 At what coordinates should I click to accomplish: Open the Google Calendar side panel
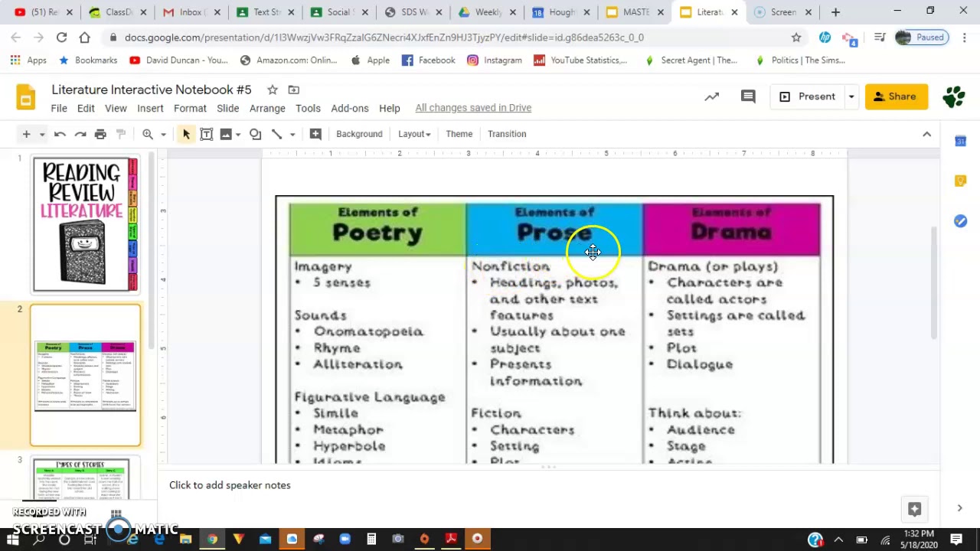[x=960, y=141]
